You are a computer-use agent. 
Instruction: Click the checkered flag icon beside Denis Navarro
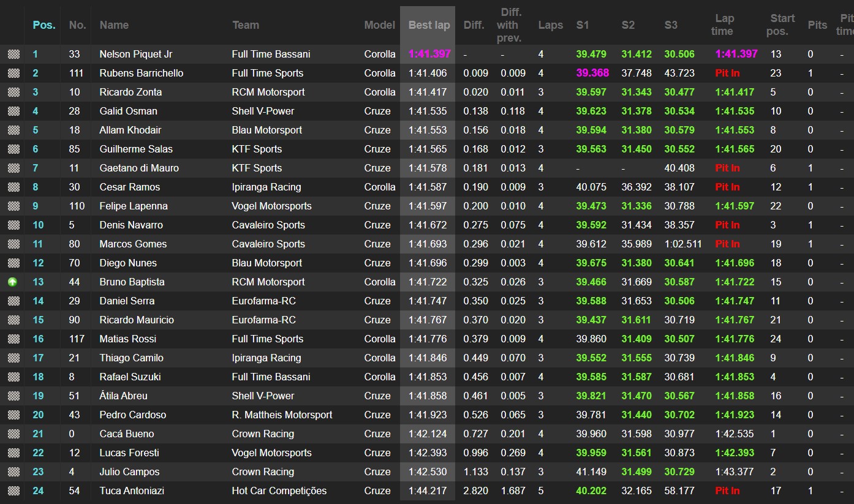coord(13,225)
